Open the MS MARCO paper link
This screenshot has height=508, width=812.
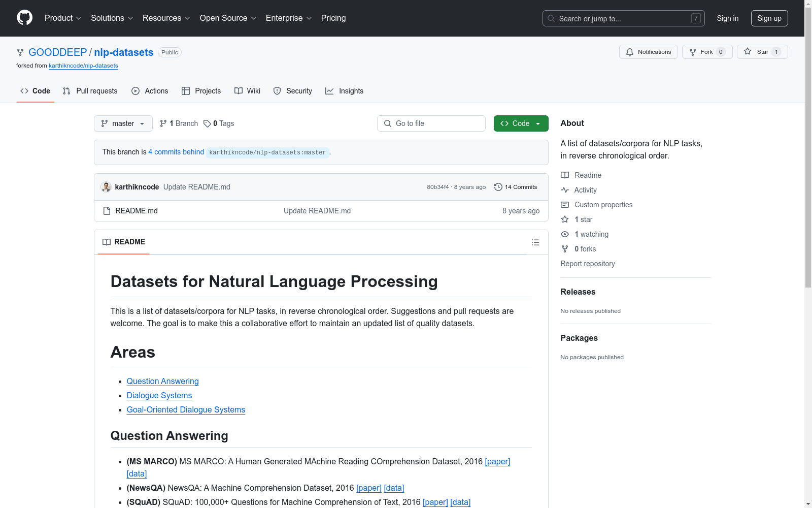pyautogui.click(x=497, y=462)
